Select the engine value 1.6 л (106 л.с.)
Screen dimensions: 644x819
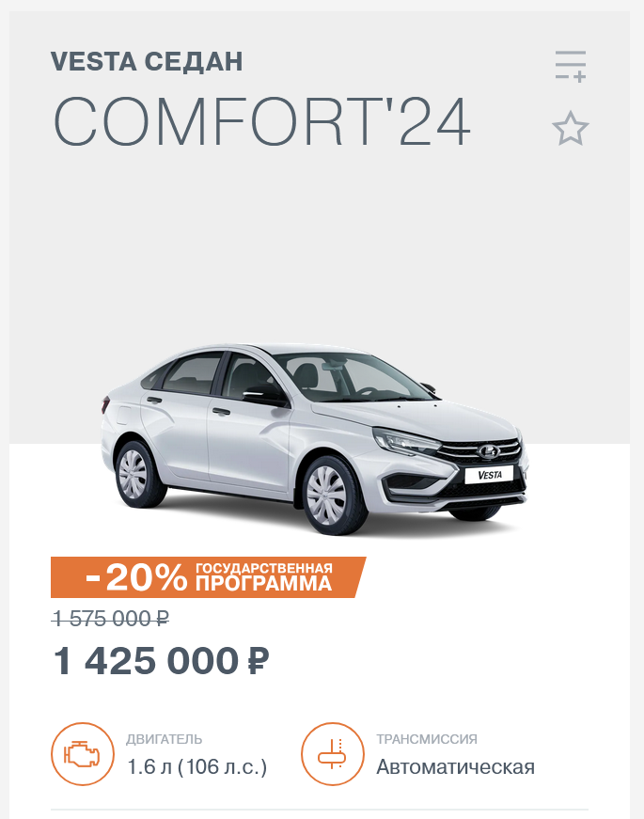click(x=196, y=766)
